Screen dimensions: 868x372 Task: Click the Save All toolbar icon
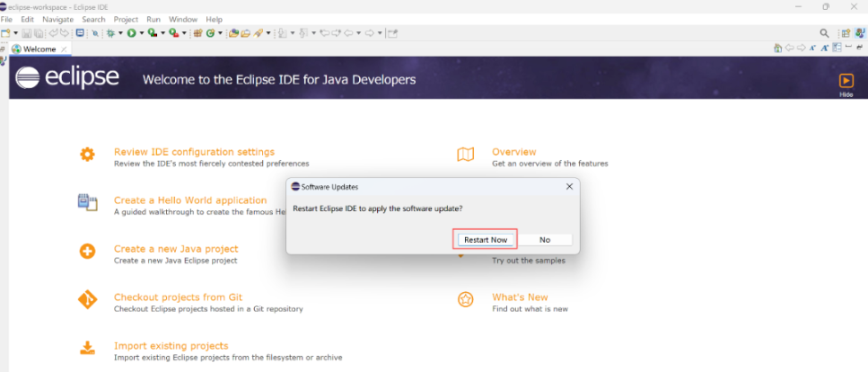click(39, 33)
